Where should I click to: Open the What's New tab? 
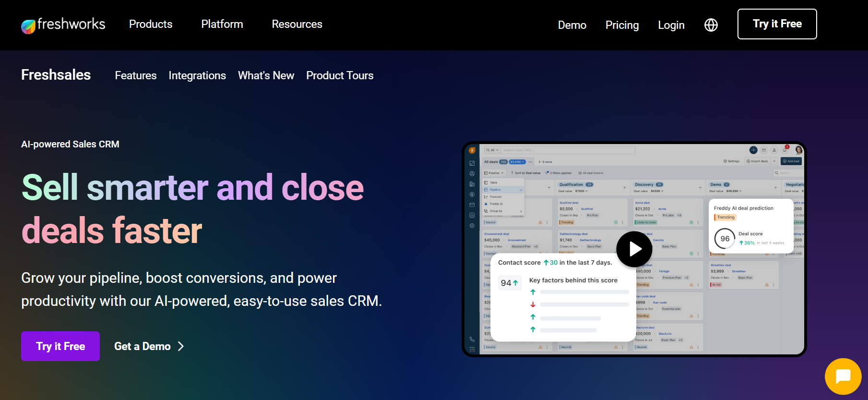[266, 75]
